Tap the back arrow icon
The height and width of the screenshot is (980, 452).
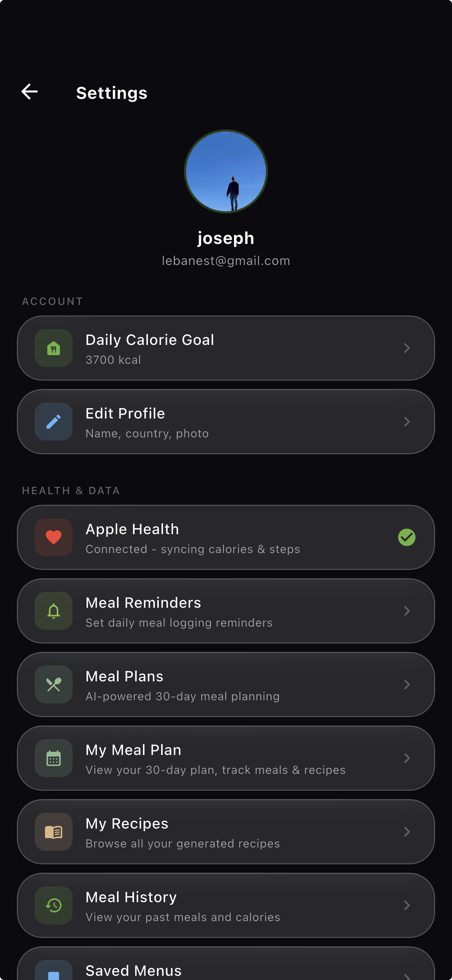(x=30, y=92)
